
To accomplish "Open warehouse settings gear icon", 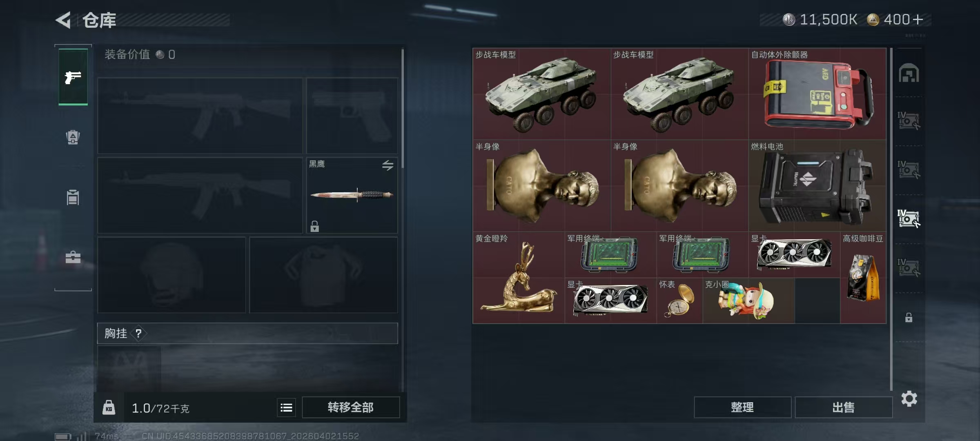I will coord(909,399).
